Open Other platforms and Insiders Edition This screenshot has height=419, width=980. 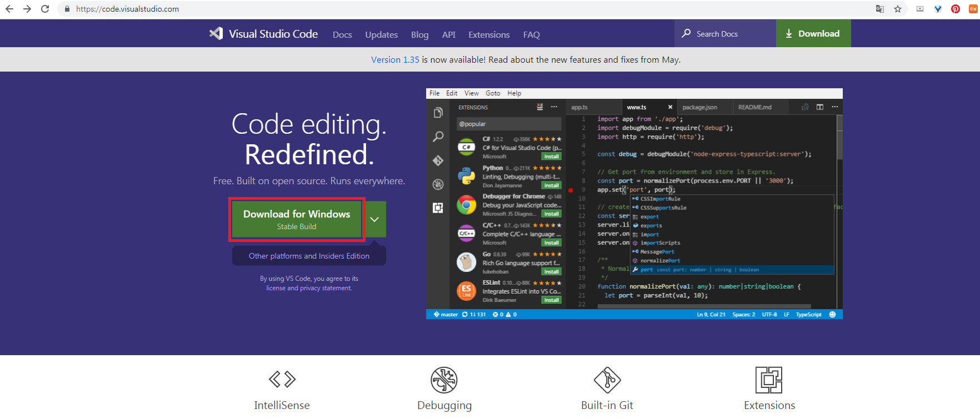pyautogui.click(x=309, y=256)
